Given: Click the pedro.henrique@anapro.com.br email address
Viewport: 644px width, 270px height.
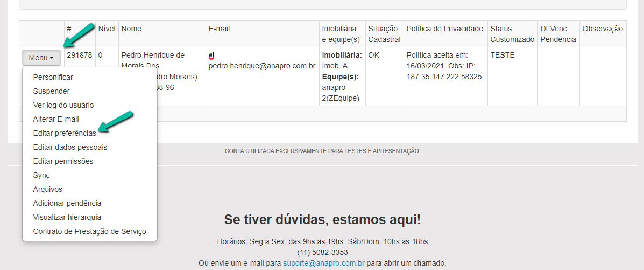Looking at the screenshot, I should [262, 66].
